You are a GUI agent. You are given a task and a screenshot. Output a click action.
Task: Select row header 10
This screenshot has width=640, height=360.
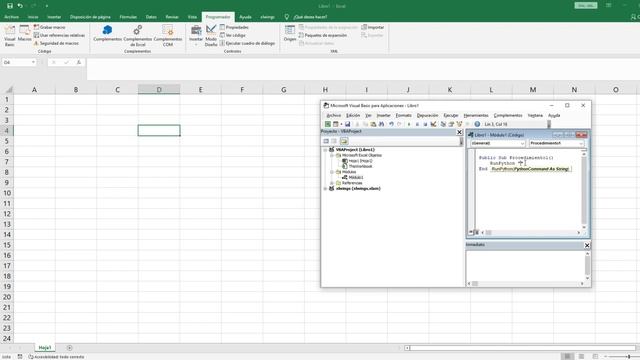tap(7, 193)
